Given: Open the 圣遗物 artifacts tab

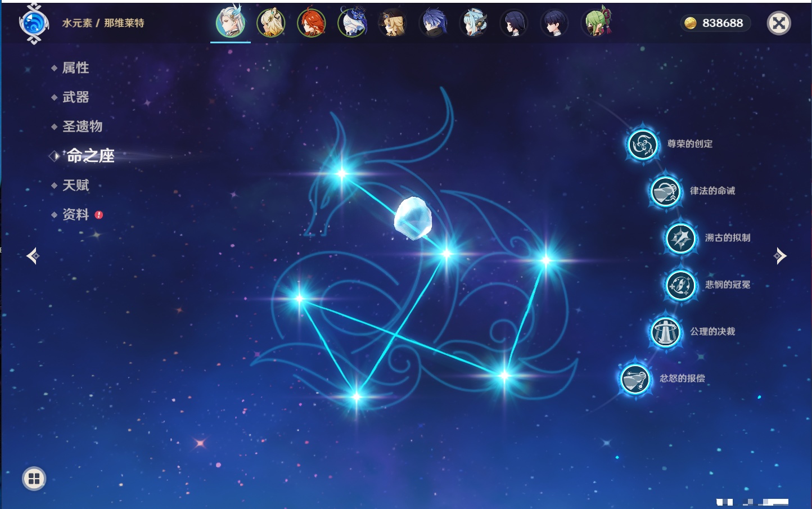Looking at the screenshot, I should tap(82, 127).
